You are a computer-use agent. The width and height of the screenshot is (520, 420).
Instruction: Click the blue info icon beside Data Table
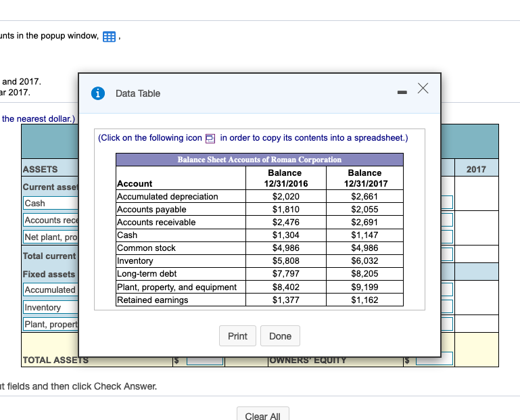(98, 93)
